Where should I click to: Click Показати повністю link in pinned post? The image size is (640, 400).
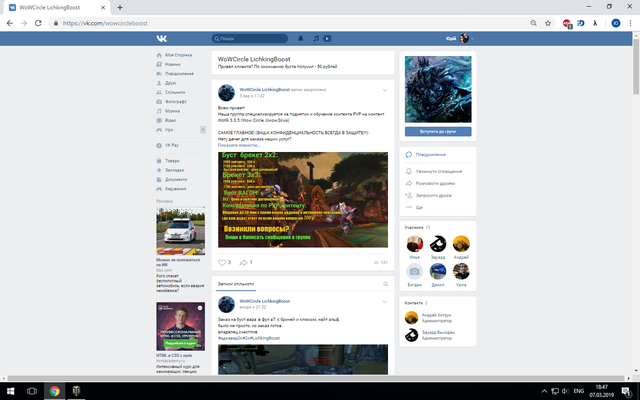pos(239,145)
